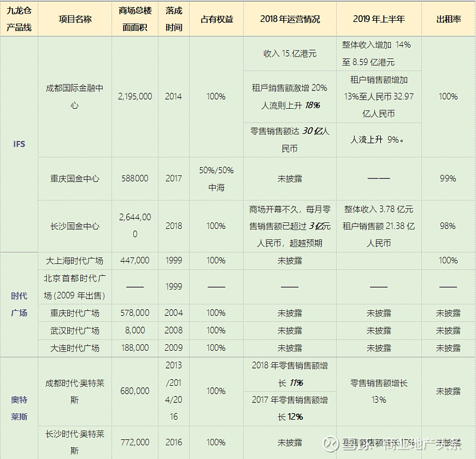Select the '收入 15.亿港元' cell
Viewport: 476px width, 459px height.
tap(290, 54)
